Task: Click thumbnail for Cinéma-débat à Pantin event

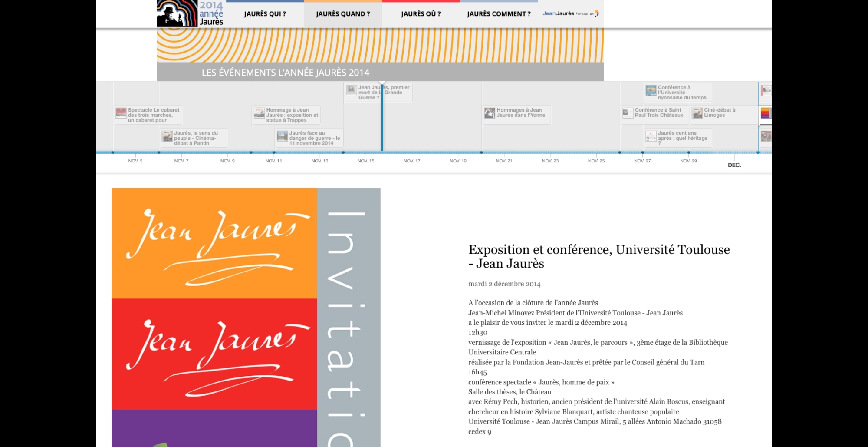Action: [x=167, y=136]
